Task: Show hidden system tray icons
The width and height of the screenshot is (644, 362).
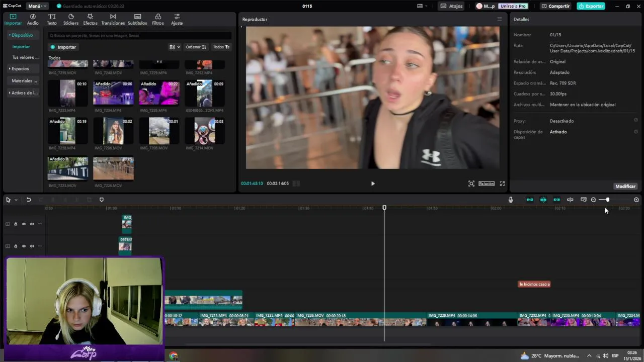Action: click(589, 356)
